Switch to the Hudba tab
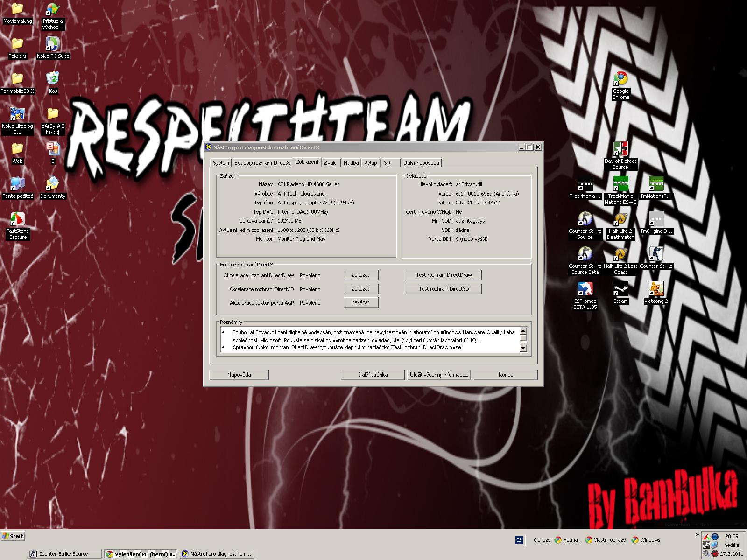 click(x=351, y=163)
